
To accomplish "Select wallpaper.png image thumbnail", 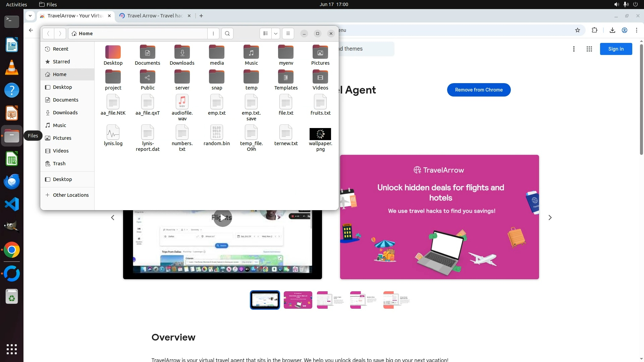I will (320, 134).
